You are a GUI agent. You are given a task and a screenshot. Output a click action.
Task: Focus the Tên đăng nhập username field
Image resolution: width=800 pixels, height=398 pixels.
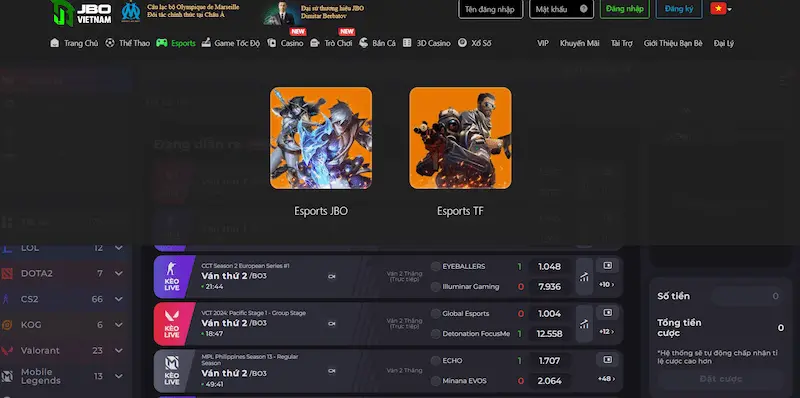pos(490,9)
